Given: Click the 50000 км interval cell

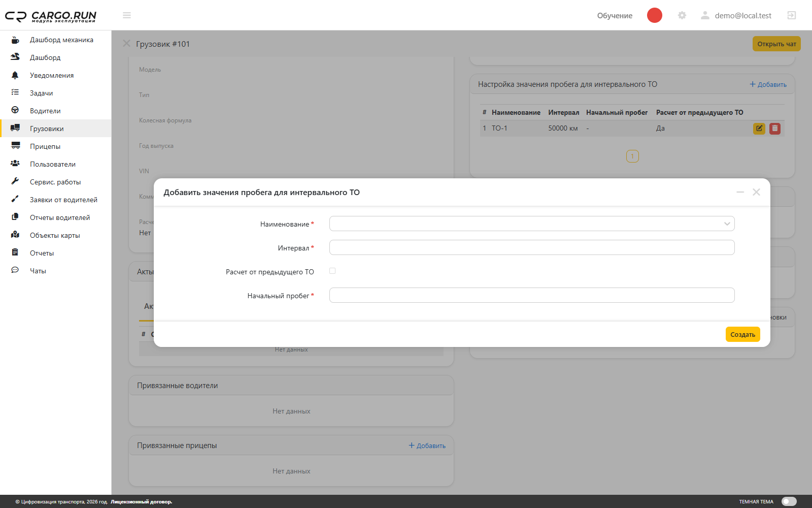Looking at the screenshot, I should (563, 128).
